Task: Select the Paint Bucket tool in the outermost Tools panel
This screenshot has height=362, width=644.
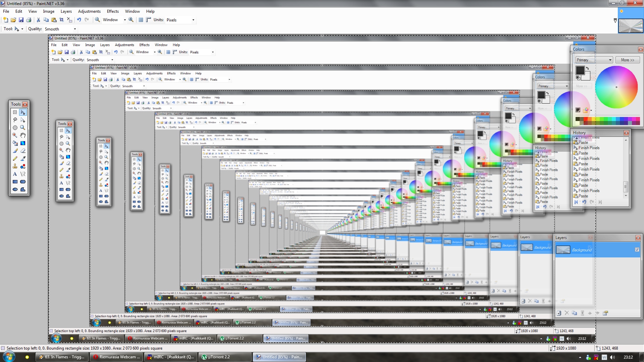Action: [15, 143]
